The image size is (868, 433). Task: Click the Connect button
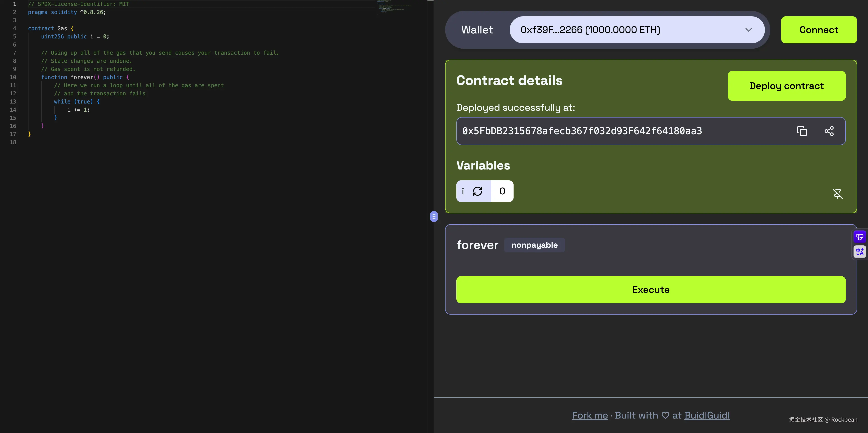[819, 30]
